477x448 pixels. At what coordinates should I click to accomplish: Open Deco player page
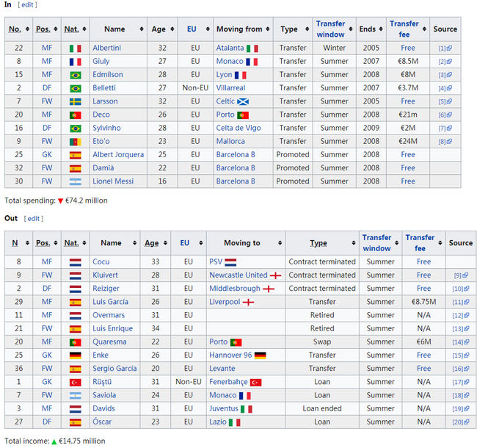pos(101,115)
